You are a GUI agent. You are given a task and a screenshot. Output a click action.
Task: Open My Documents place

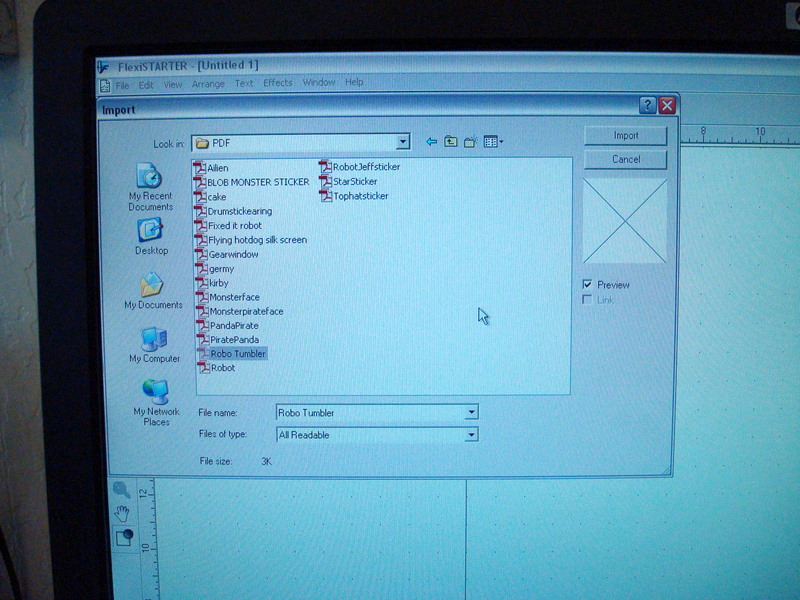tap(153, 291)
